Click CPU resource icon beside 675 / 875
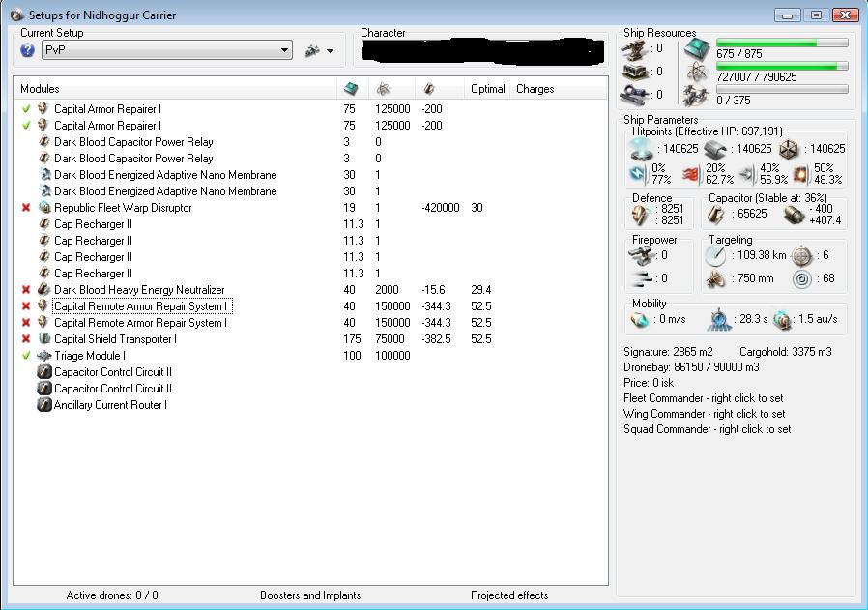This screenshot has height=610, width=868. click(696, 49)
